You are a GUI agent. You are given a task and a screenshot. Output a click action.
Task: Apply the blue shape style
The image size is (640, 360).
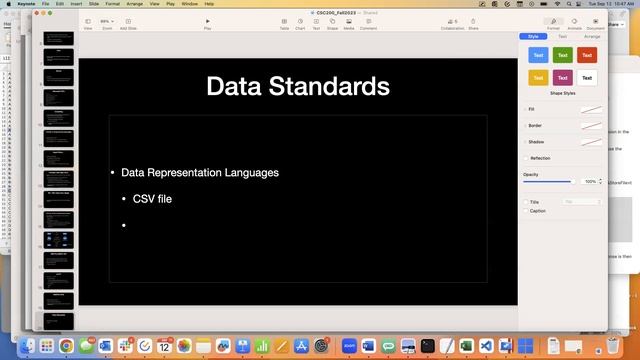(x=538, y=55)
